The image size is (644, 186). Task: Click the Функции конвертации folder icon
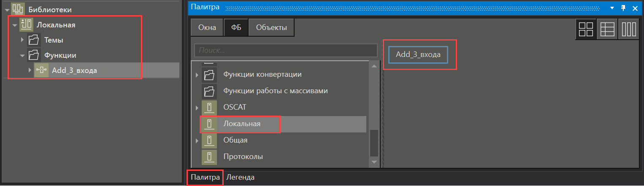click(x=209, y=74)
